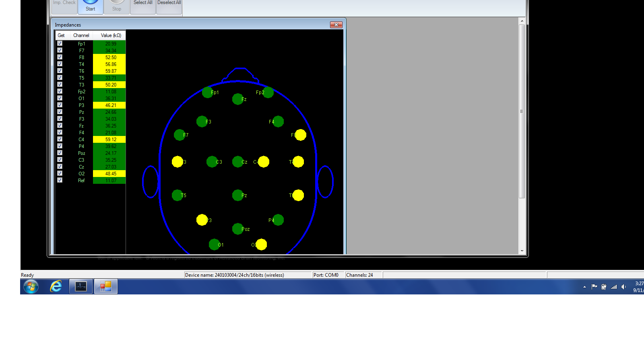Show hidden system tray icons
This screenshot has width=644, height=362.
pos(584,287)
